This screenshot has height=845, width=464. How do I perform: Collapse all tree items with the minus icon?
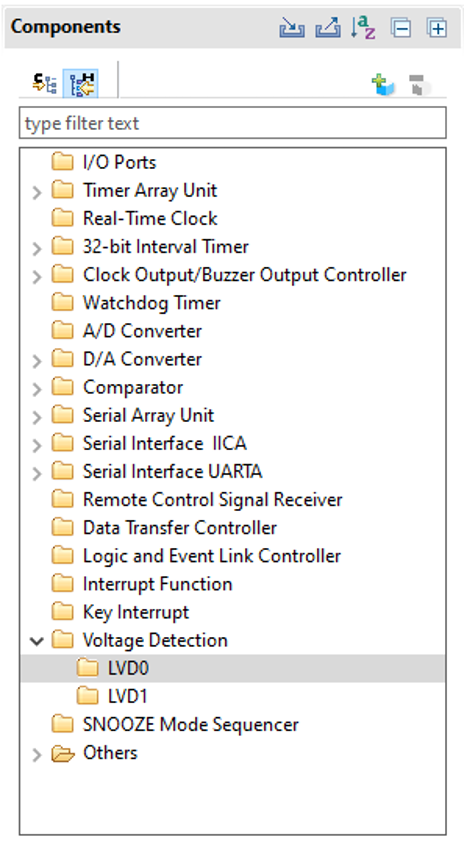coord(401,27)
